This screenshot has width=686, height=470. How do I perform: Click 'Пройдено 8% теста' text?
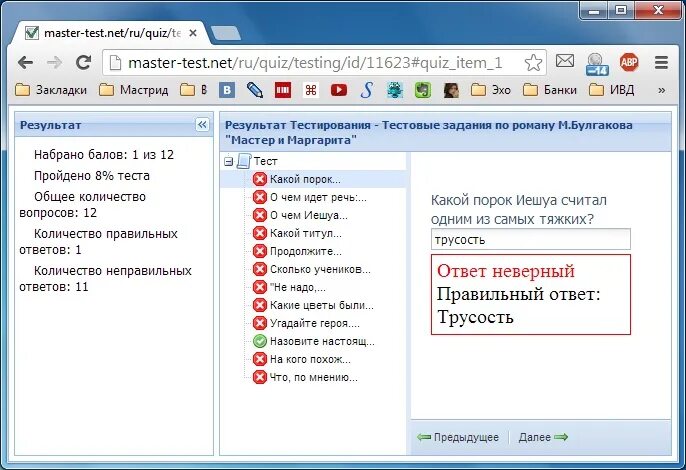coord(92,175)
